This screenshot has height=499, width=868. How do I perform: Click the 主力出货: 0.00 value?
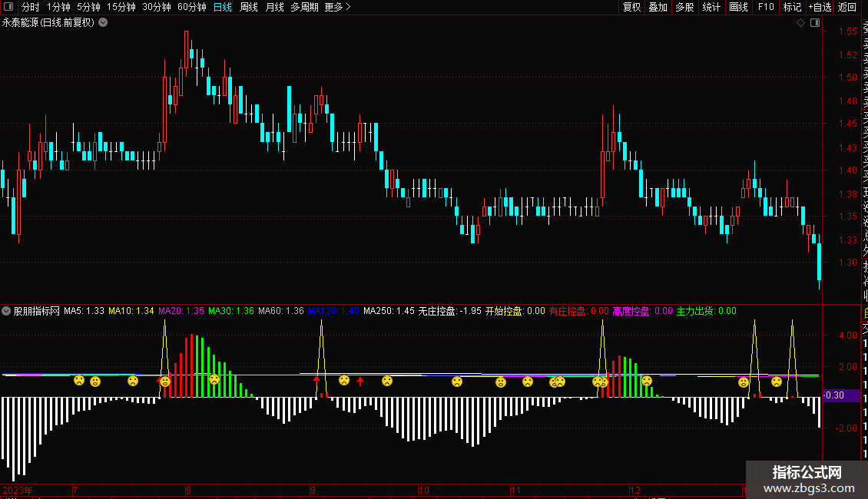click(707, 311)
